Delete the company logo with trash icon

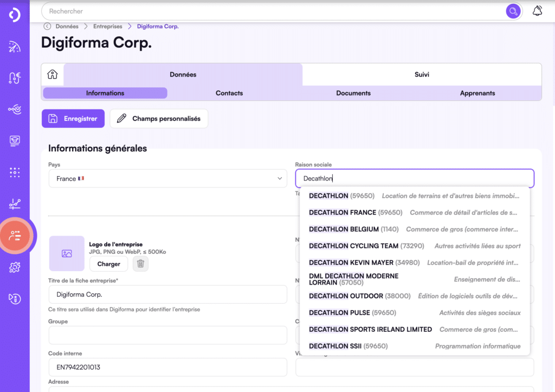click(x=140, y=264)
